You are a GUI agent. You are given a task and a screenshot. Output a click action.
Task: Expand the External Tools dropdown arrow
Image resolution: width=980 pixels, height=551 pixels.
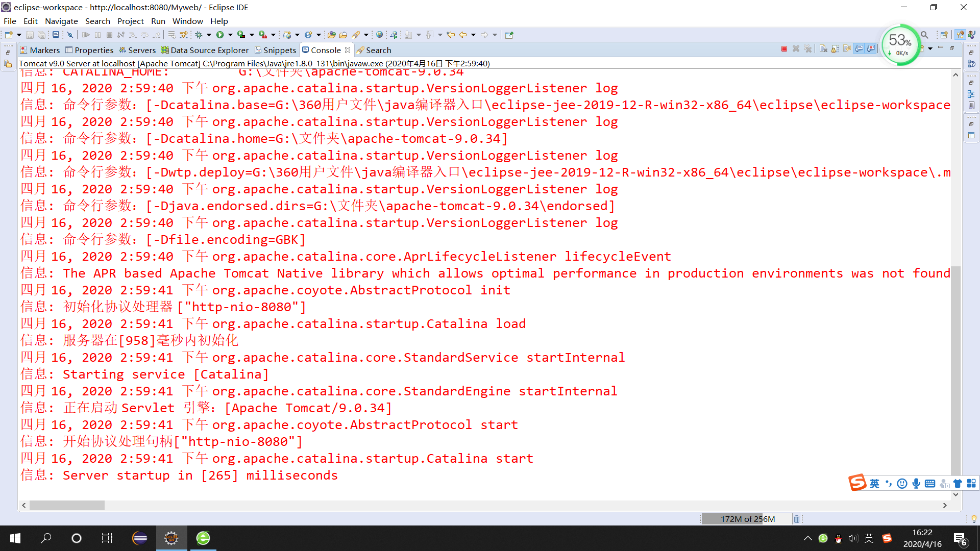[273, 35]
